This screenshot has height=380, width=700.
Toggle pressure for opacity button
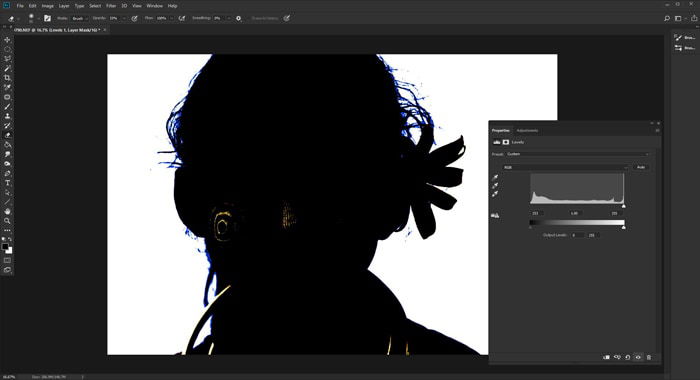click(x=134, y=18)
